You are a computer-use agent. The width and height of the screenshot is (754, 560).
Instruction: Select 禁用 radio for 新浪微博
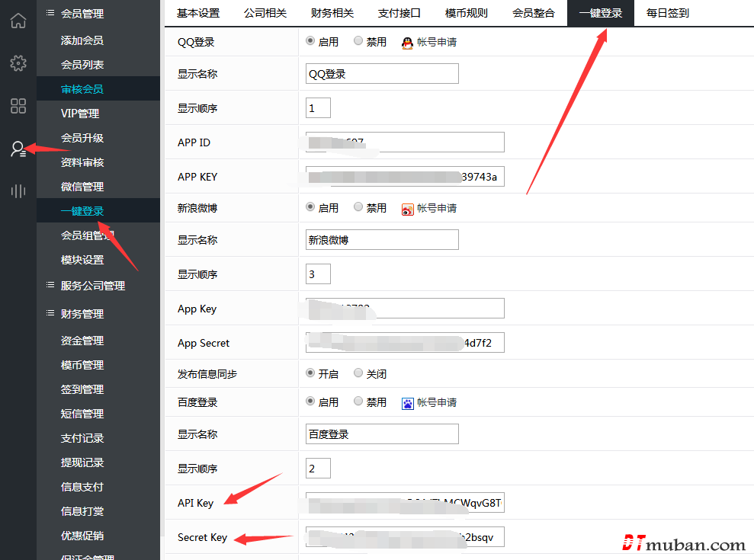358,207
